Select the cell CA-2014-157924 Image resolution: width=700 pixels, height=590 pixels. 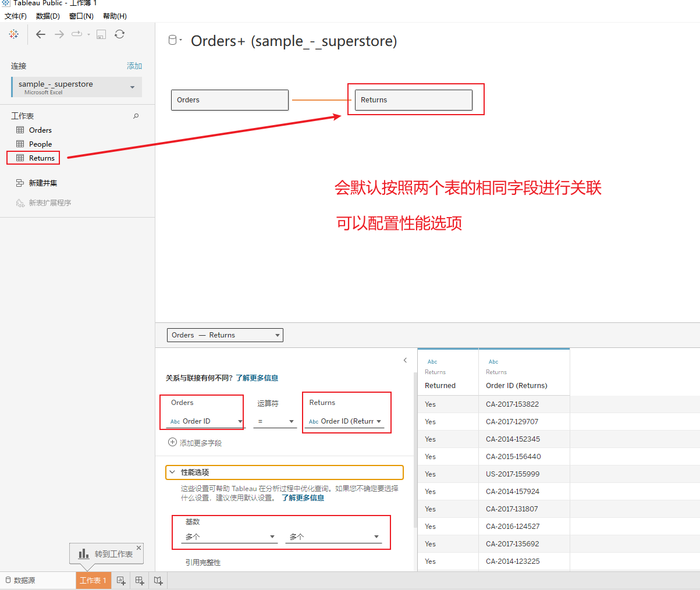click(x=524, y=492)
